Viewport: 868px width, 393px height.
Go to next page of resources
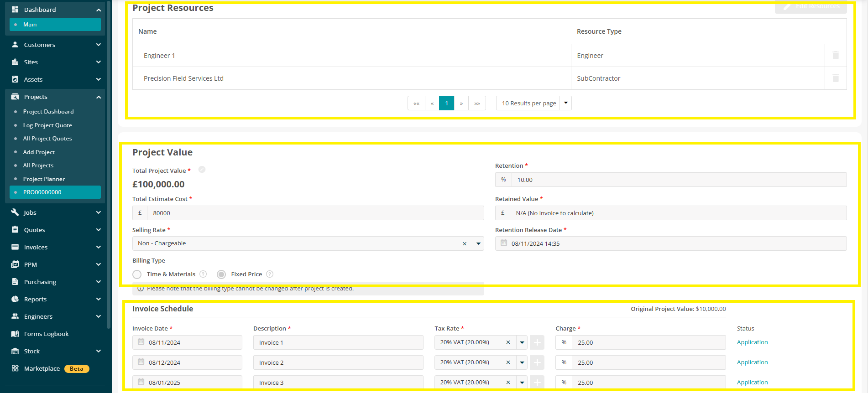[461, 103]
